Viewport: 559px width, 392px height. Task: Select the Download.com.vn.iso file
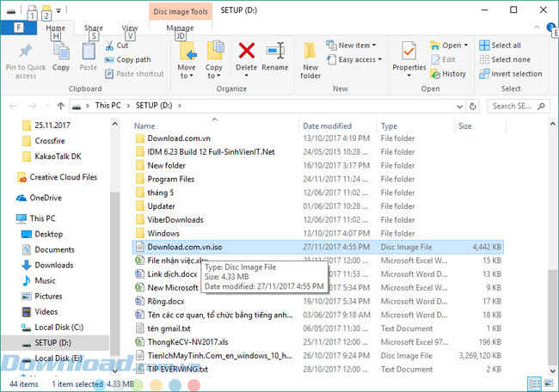coord(317,247)
